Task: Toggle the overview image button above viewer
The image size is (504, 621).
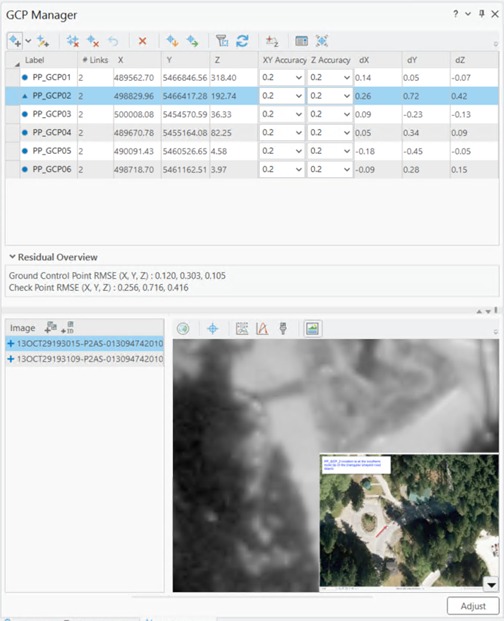Action: point(312,328)
